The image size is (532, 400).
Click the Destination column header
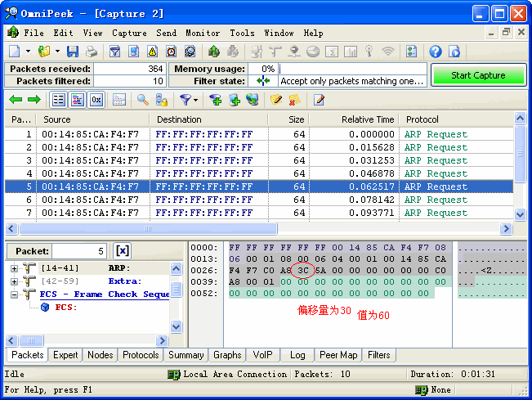[208, 119]
